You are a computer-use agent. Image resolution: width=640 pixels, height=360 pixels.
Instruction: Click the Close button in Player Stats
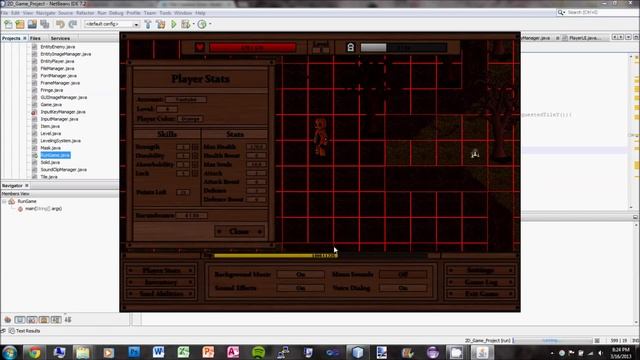[239, 231]
